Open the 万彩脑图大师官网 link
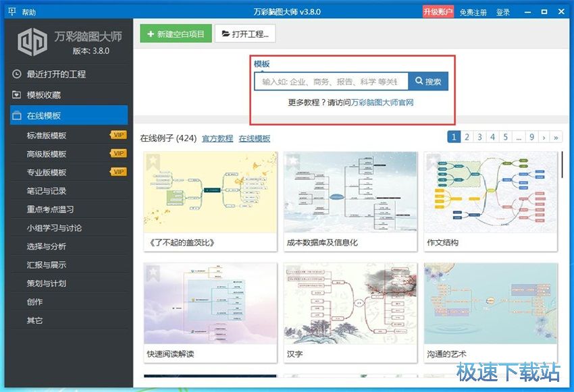 pyautogui.click(x=382, y=103)
